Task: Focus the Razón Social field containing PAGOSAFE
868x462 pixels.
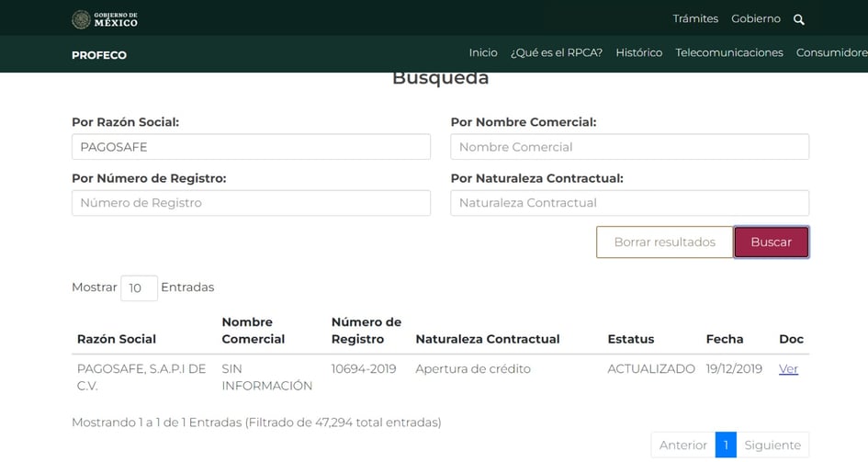Action: point(251,147)
